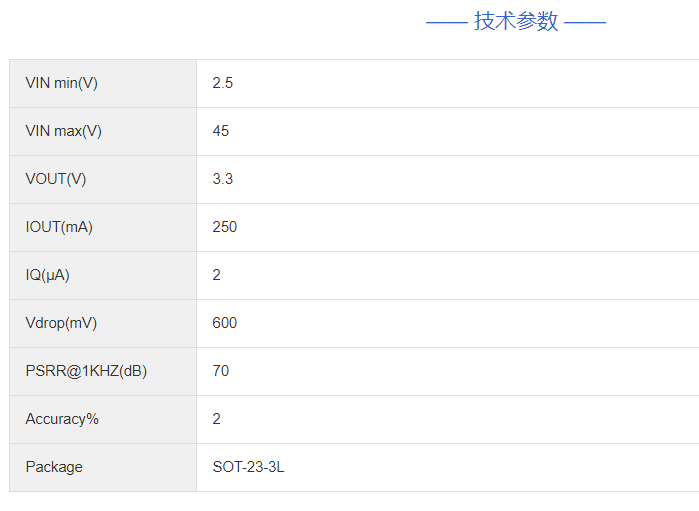The height and width of the screenshot is (511, 699).
Task: Click the value 2 in the IQ row
Action: click(x=217, y=275)
